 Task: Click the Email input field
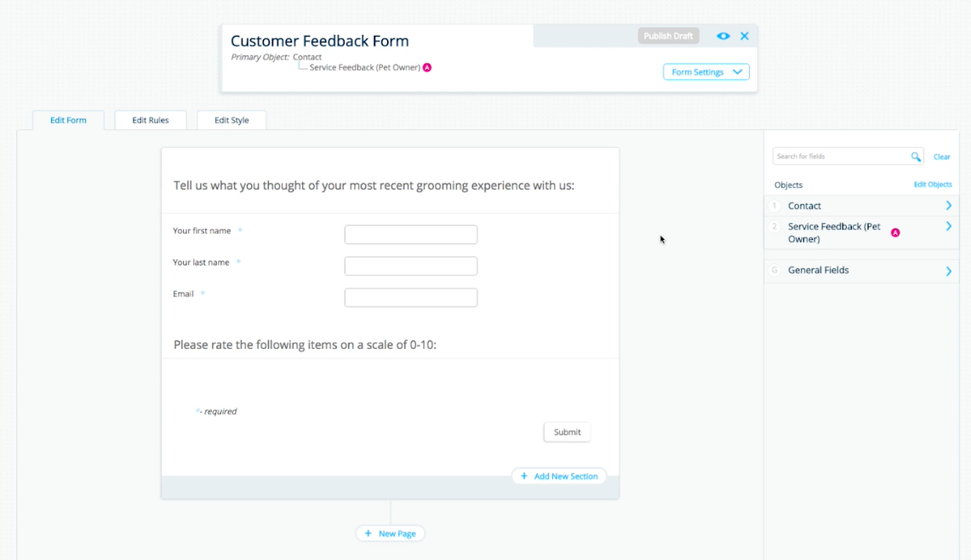point(410,297)
